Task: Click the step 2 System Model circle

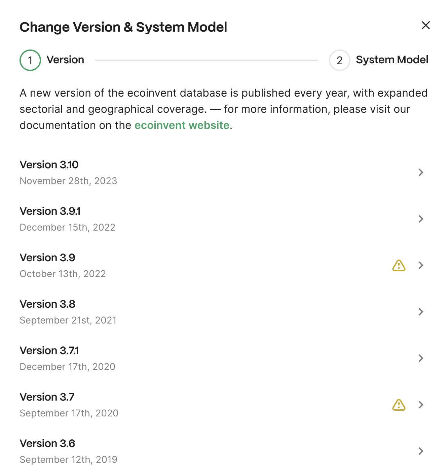Action: (339, 60)
